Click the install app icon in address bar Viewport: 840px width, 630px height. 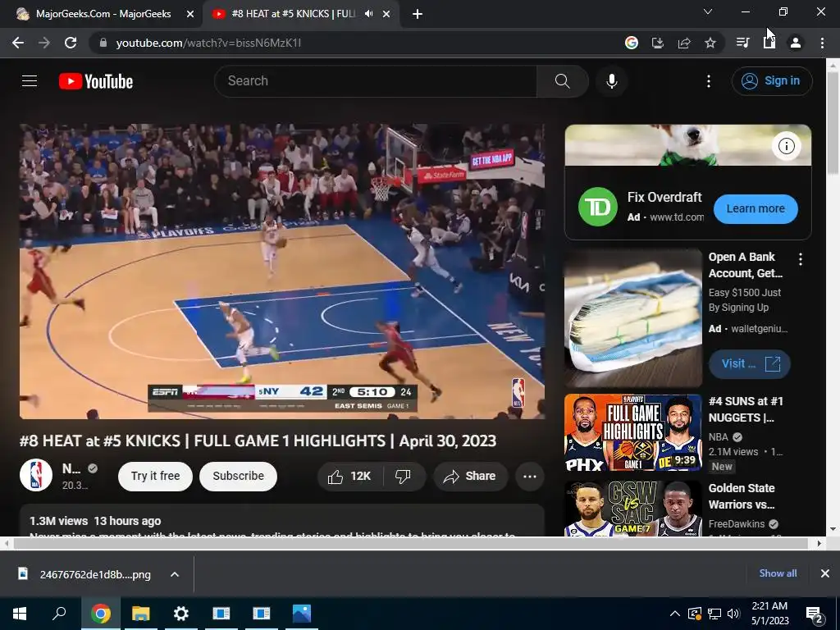[x=658, y=43]
